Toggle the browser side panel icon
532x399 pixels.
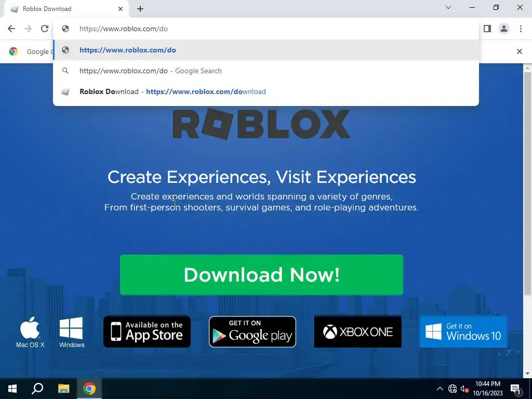coord(487,29)
